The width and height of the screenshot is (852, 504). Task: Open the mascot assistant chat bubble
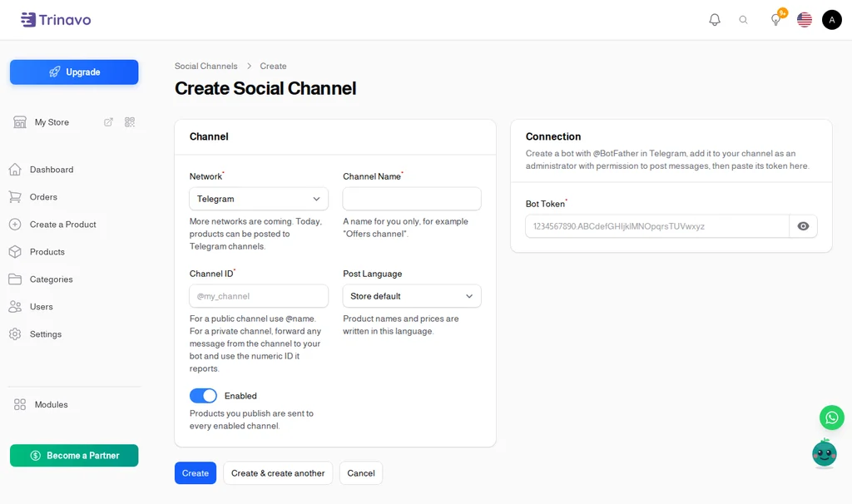(825, 453)
